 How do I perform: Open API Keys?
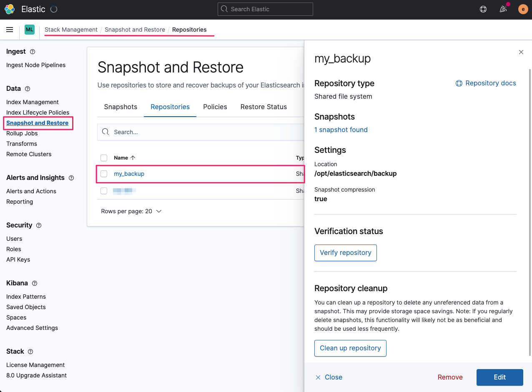click(18, 260)
